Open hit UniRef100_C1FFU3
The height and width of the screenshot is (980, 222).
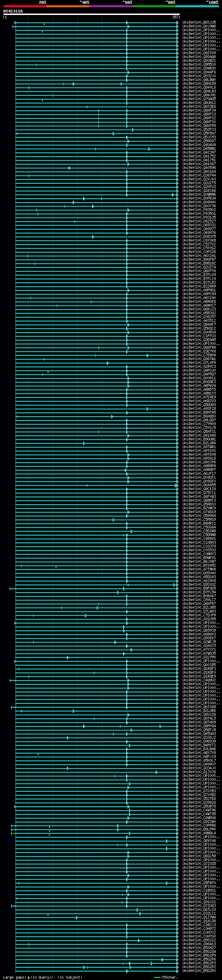point(199,336)
